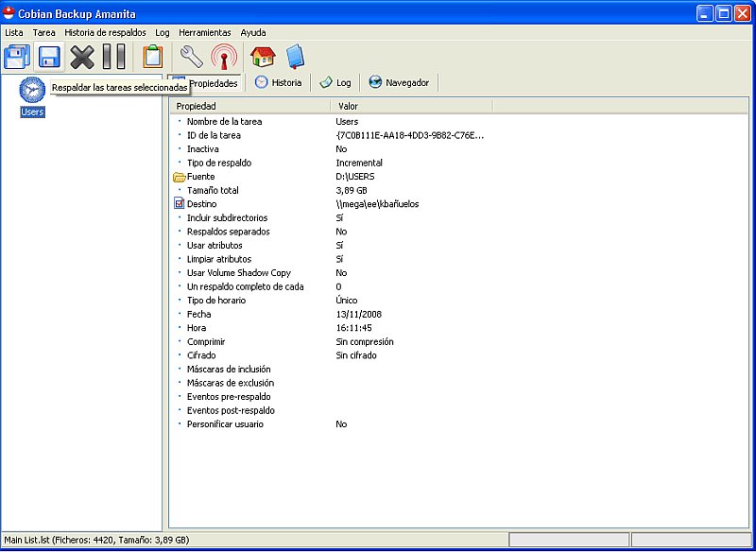Switch to the Log tab
This screenshot has height=552, width=756.
pos(335,83)
